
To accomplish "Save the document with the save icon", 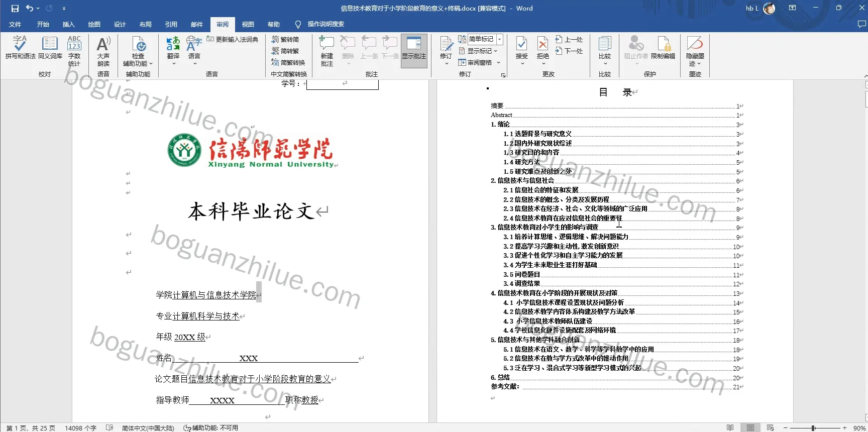I will (15, 8).
